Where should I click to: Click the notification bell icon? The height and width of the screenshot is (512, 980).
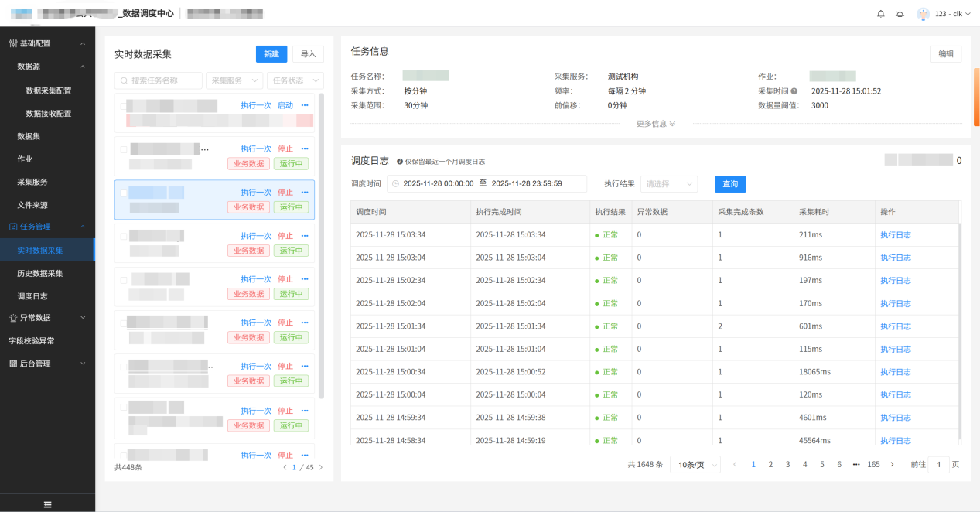tap(880, 14)
